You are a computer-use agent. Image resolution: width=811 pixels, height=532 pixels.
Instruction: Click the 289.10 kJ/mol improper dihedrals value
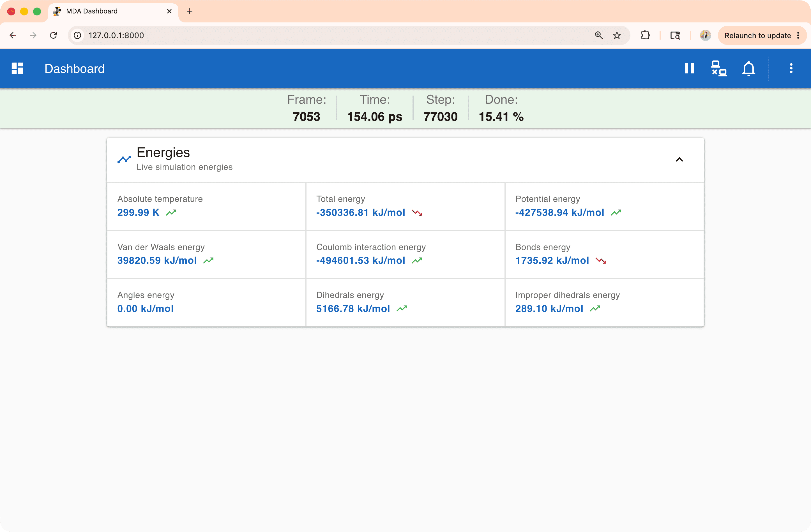tap(549, 309)
